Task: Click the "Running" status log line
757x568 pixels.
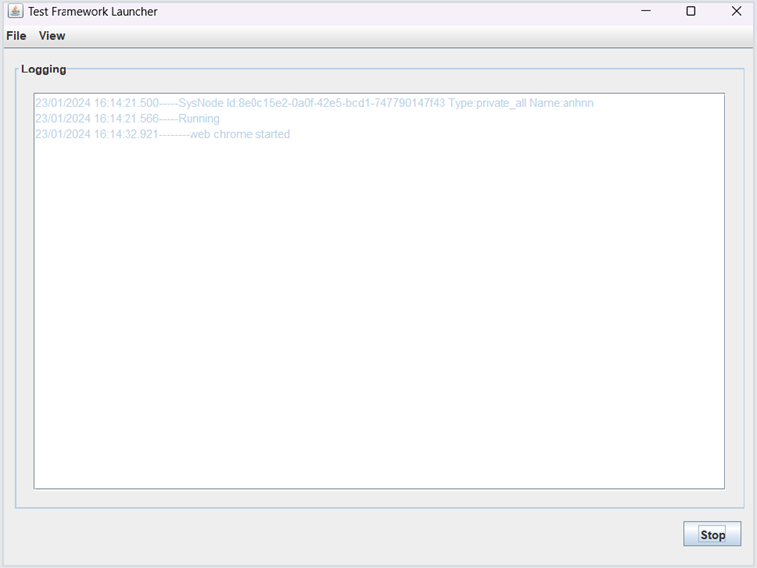Action: [x=198, y=119]
